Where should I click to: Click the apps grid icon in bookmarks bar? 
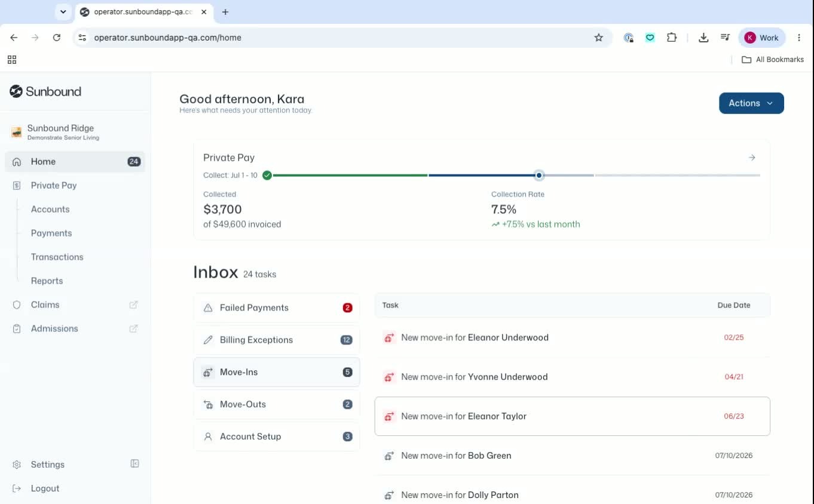click(12, 60)
